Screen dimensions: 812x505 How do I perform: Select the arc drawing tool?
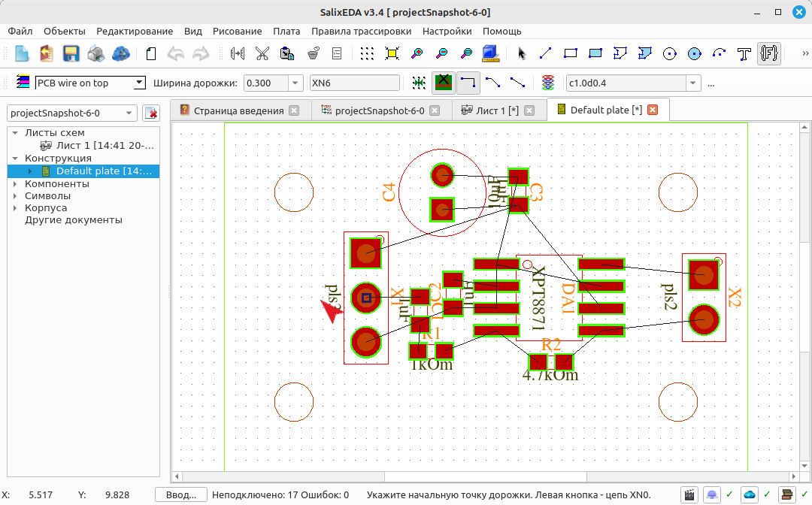(719, 53)
